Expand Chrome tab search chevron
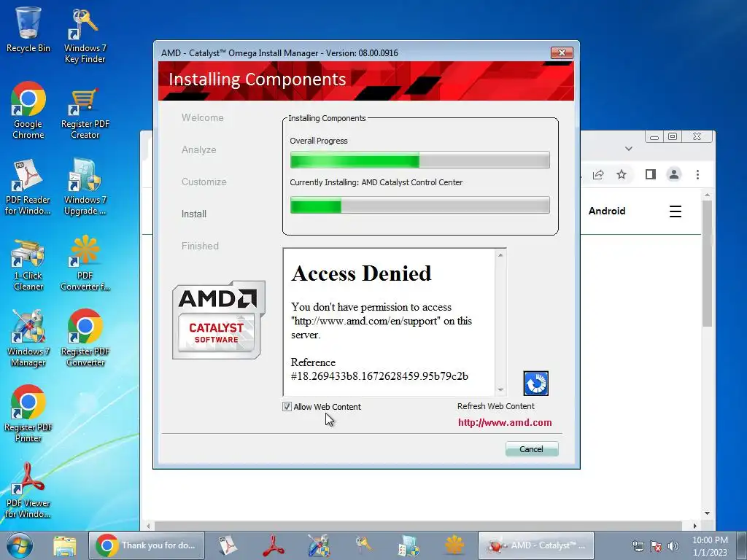This screenshot has height=560, width=747. click(629, 149)
